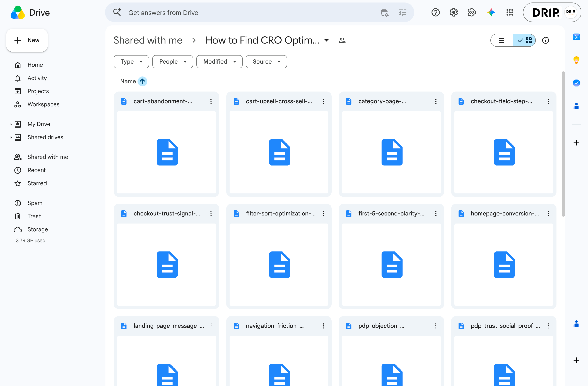This screenshot has width=588, height=386.
Task: Click the 3.79 GB used storage text
Action: tap(31, 240)
